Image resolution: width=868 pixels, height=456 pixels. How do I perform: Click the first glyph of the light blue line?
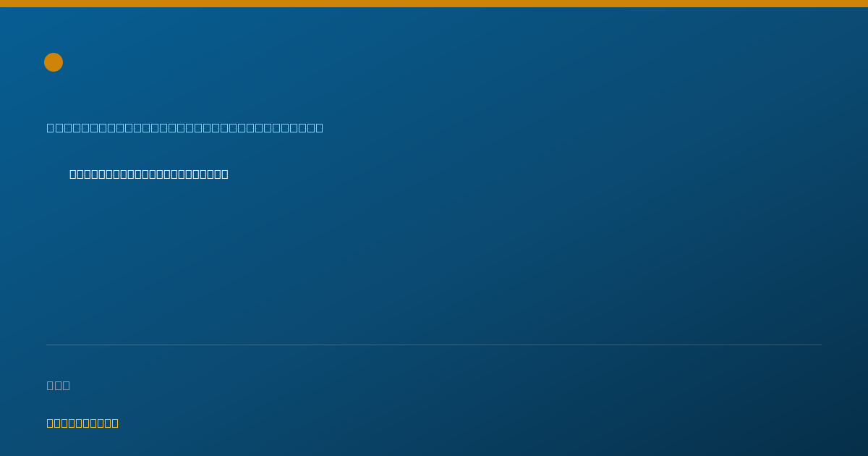tap(51, 128)
